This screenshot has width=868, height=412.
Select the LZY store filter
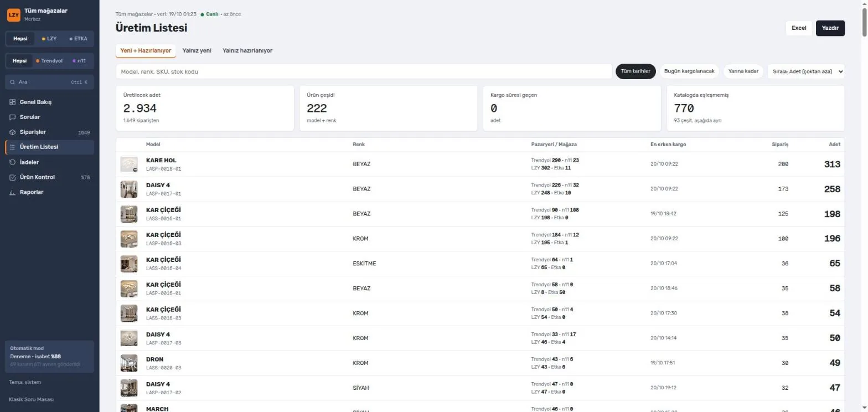(x=49, y=39)
